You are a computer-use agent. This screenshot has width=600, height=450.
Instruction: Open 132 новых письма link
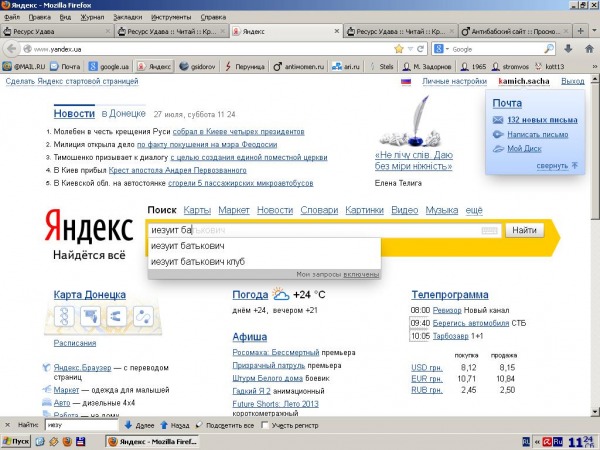(542, 120)
